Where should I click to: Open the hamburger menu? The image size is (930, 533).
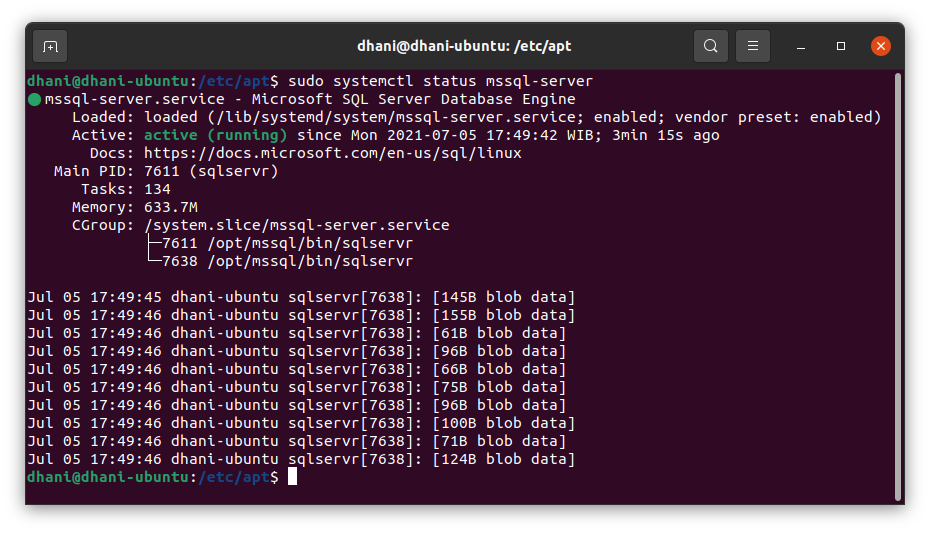[x=753, y=46]
